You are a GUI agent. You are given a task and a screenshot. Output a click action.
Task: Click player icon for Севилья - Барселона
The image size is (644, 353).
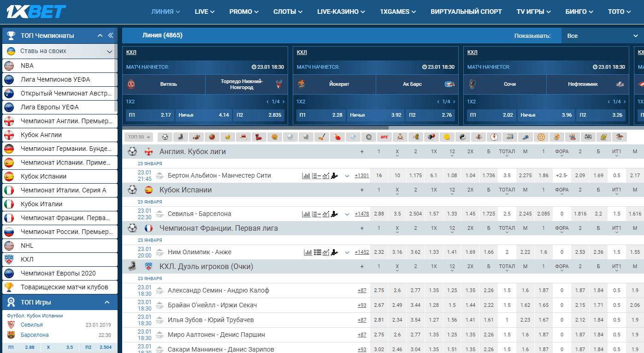pyautogui.click(x=335, y=214)
